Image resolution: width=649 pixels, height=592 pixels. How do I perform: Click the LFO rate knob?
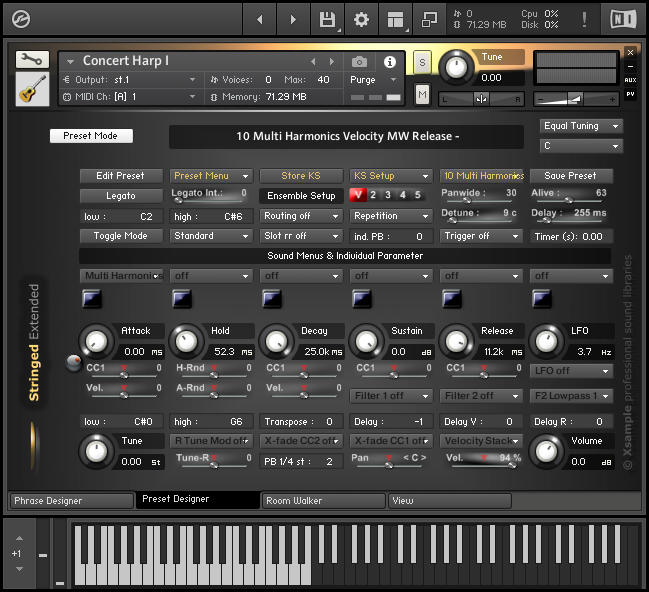[x=546, y=342]
